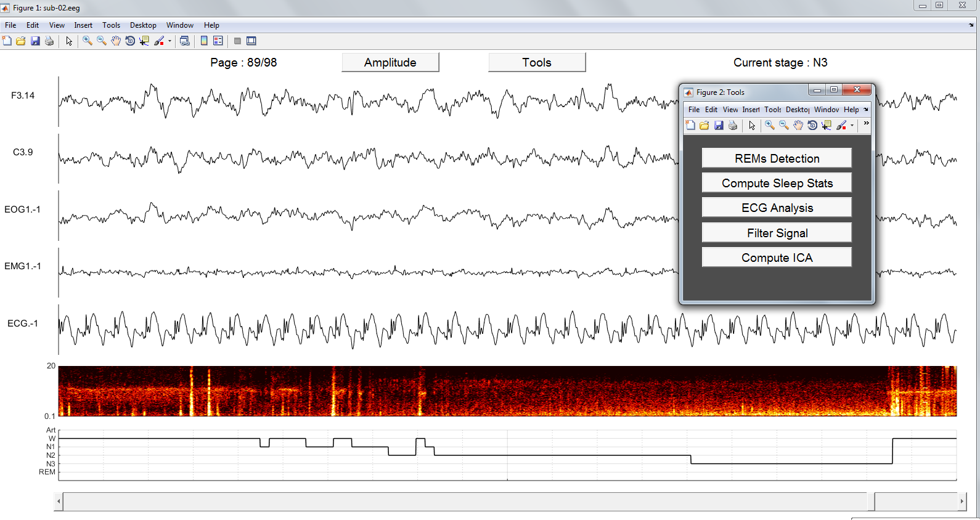Click the spectrogram heatmap panel
The width and height of the screenshot is (980, 520).
click(x=507, y=391)
